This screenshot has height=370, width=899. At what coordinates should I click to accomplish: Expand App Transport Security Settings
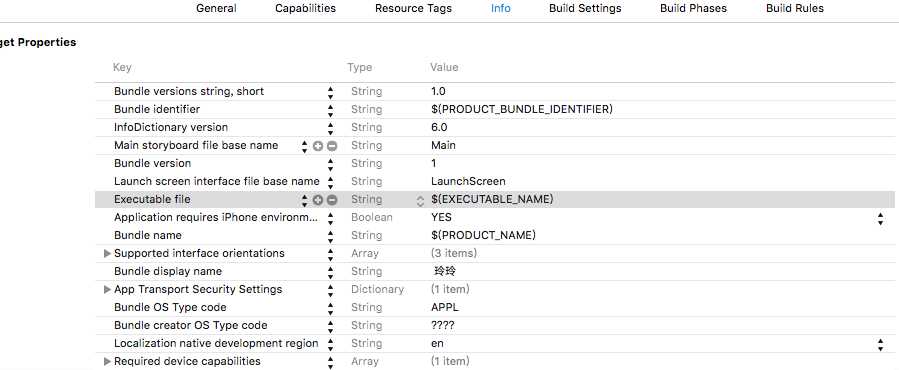[107, 289]
